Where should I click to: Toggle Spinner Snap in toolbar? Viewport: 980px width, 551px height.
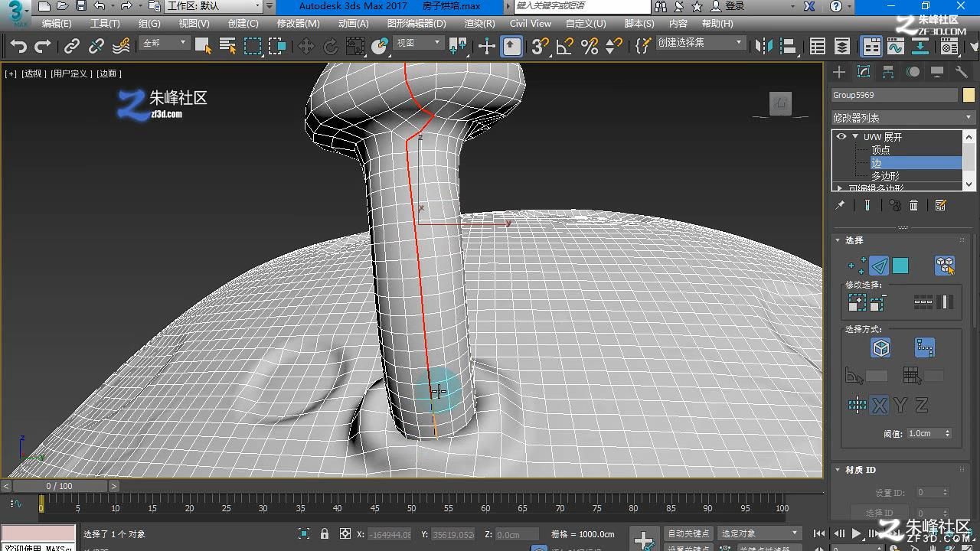tap(614, 47)
